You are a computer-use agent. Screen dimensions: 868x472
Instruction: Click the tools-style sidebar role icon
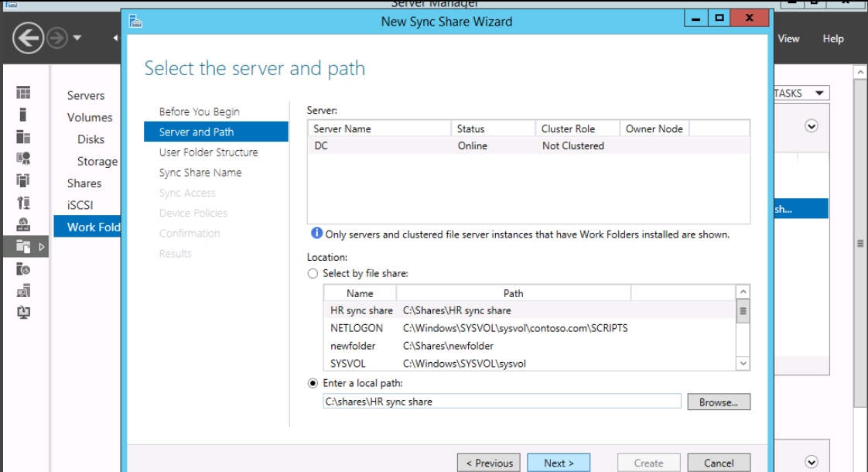(x=23, y=203)
